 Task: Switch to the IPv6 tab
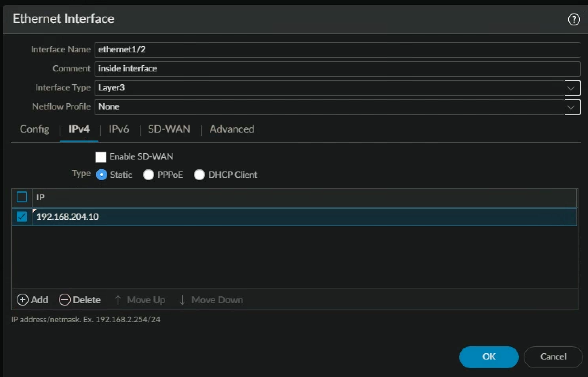(x=119, y=129)
